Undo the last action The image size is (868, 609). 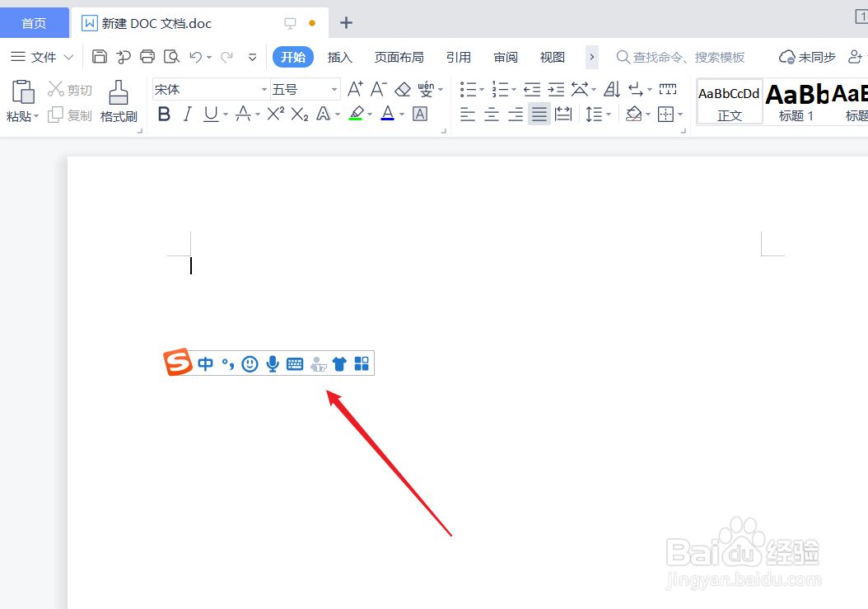pyautogui.click(x=196, y=57)
